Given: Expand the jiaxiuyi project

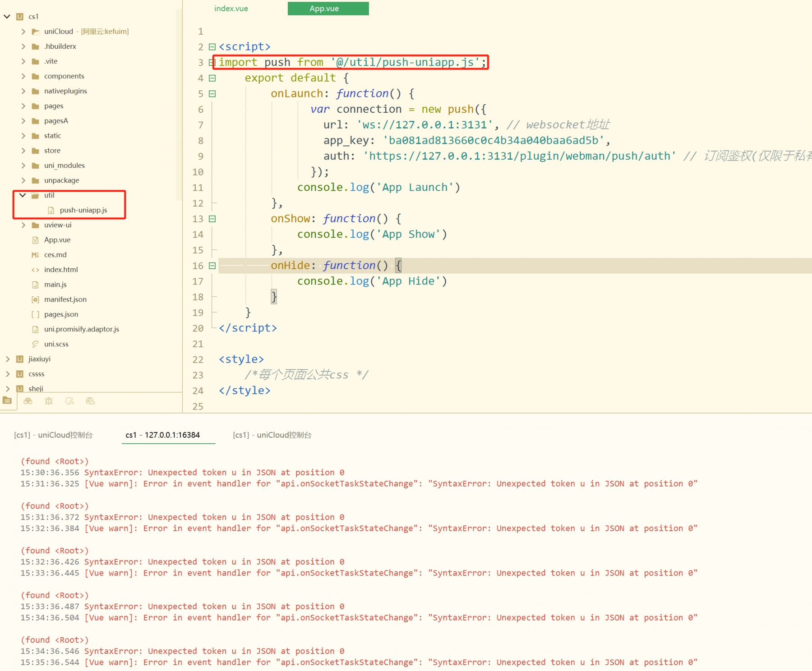Looking at the screenshot, I should 7,359.
